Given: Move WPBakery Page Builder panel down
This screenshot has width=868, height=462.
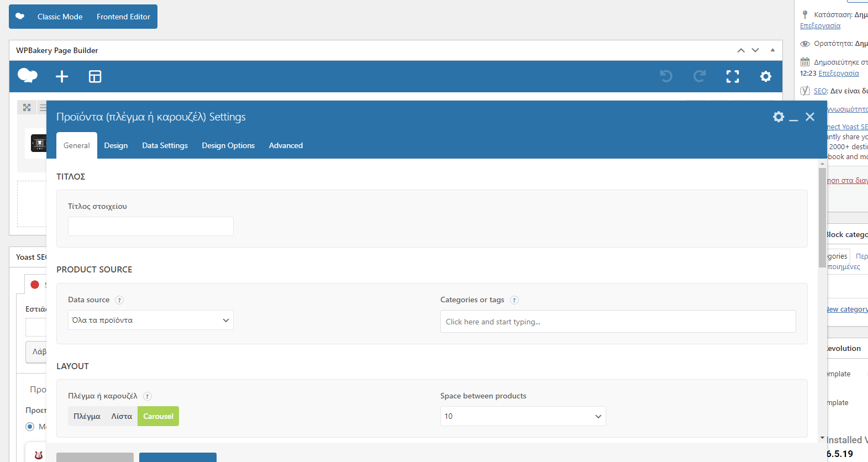Looking at the screenshot, I should tap(755, 50).
